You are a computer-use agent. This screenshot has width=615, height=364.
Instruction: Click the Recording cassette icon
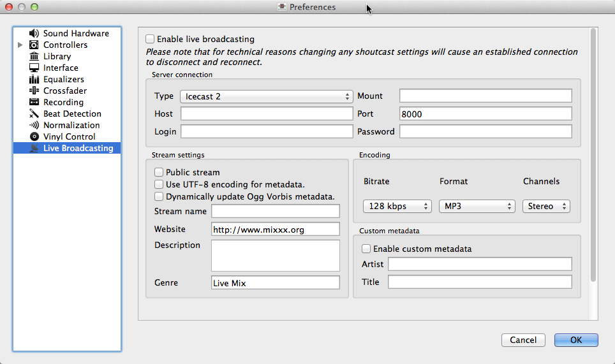point(34,102)
